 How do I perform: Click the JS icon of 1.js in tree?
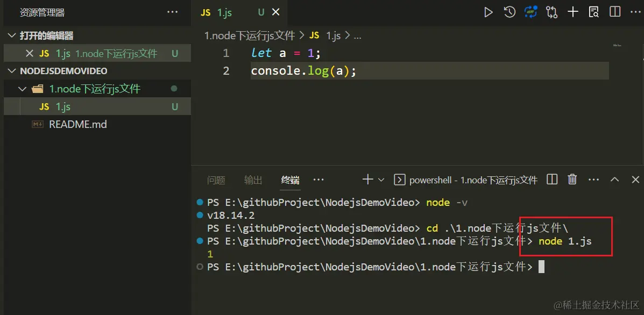[x=44, y=106]
